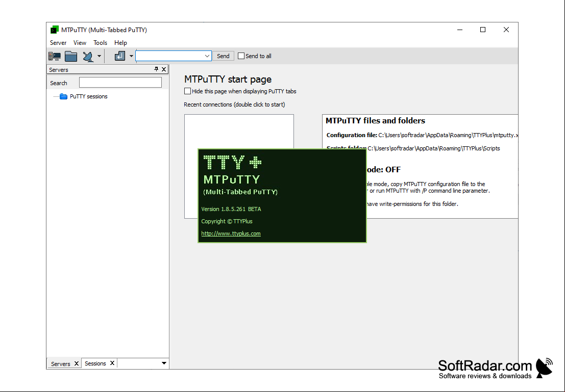This screenshot has height=392, width=565.
Task: Enable the Send to all checkbox
Action: tap(241, 56)
